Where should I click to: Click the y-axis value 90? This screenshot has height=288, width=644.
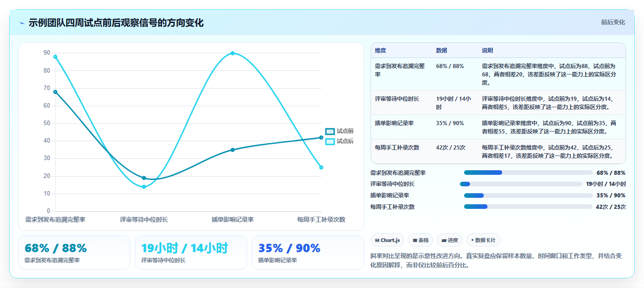click(47, 53)
